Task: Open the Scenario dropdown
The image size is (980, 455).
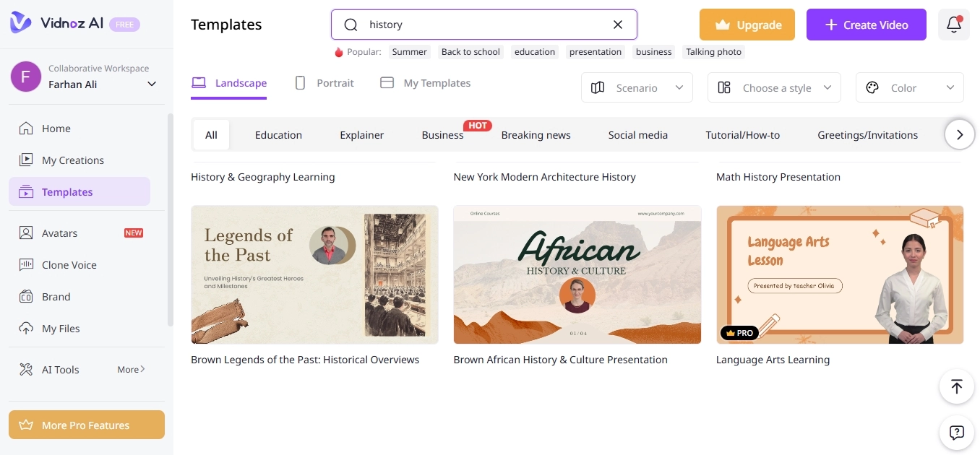Action: [637, 87]
